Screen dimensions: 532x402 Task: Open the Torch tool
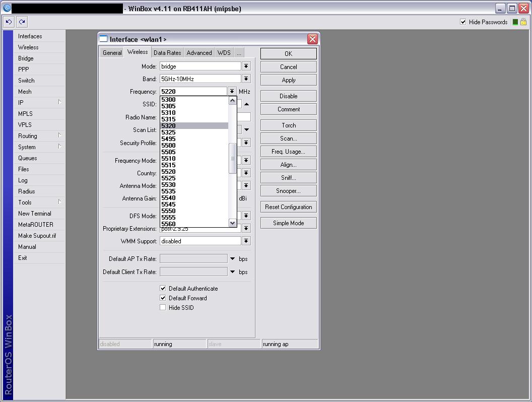pyautogui.click(x=288, y=125)
